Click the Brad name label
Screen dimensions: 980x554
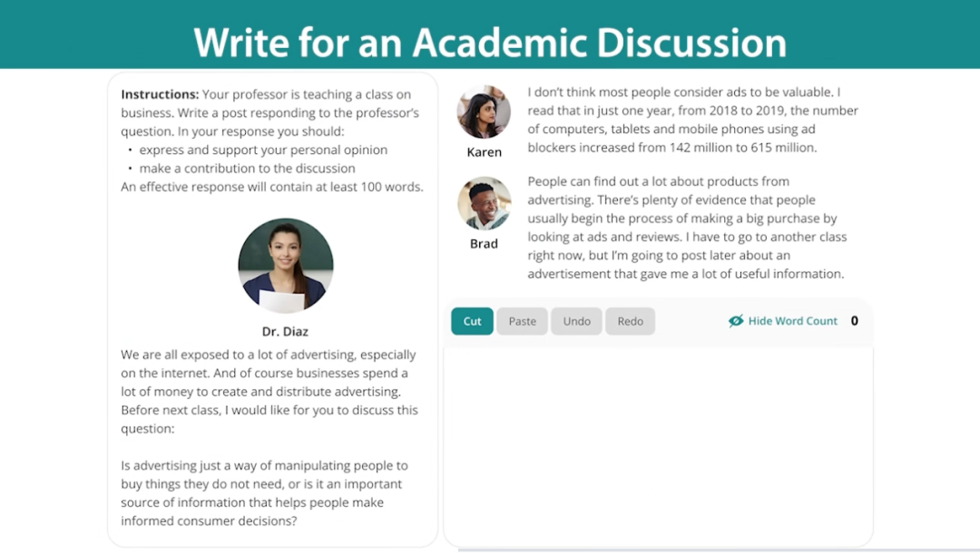click(484, 244)
